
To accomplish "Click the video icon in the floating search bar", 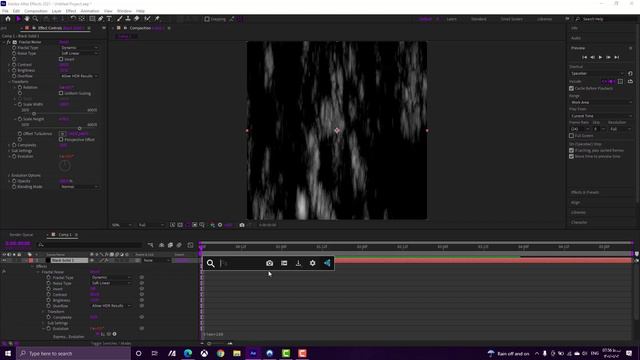I will (284, 263).
